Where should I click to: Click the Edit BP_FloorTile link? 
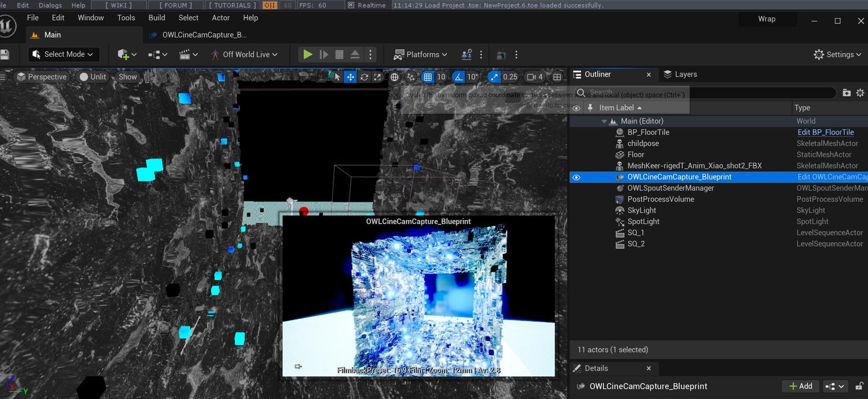coord(825,133)
